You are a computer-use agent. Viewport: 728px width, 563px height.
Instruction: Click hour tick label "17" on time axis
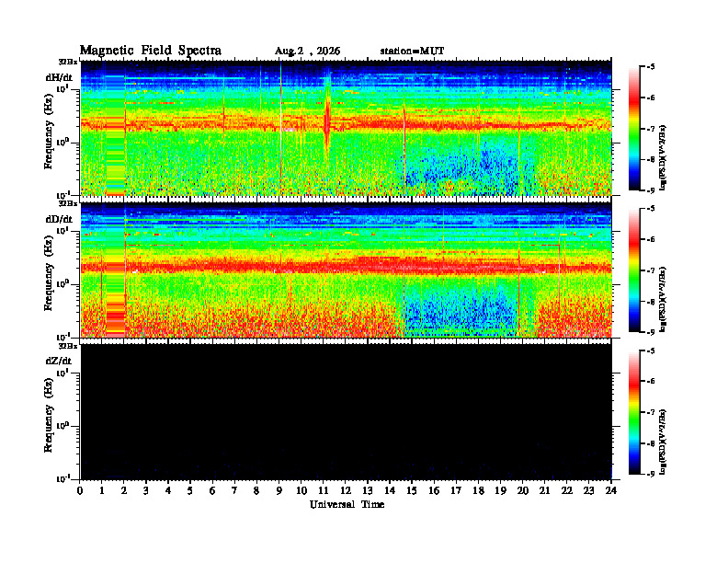point(456,491)
